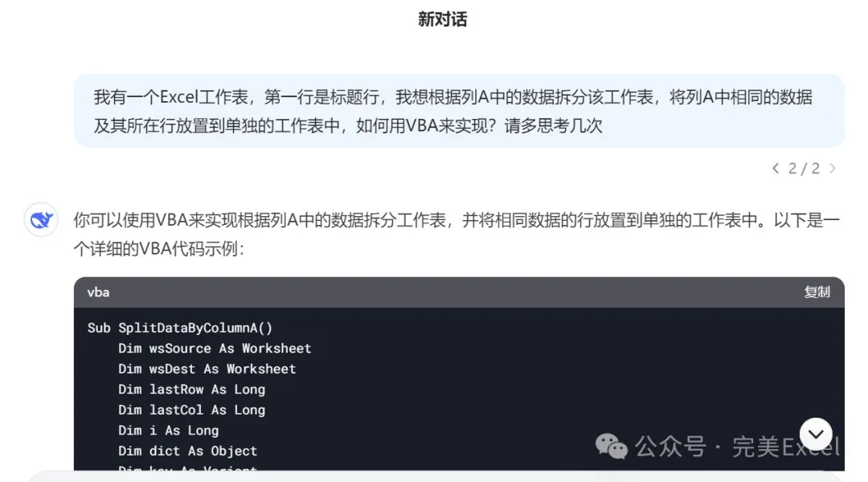The image size is (868, 482).
Task: Click the vba language label
Action: tap(99, 292)
